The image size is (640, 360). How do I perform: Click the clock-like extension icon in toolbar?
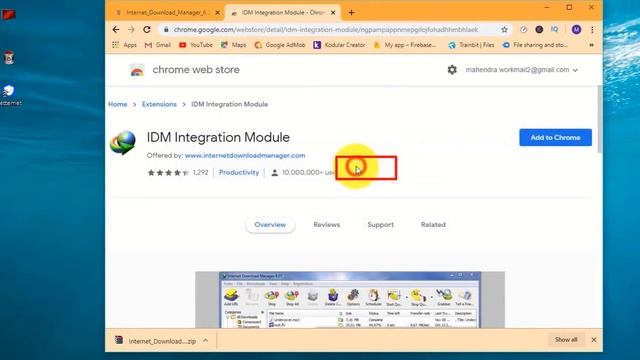point(524,29)
